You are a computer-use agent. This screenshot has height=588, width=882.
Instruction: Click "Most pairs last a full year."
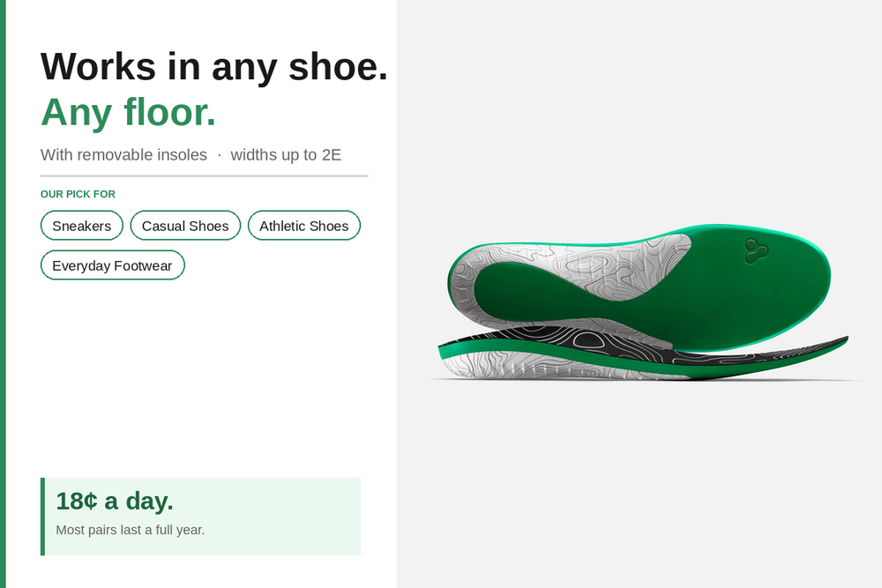pyautogui.click(x=131, y=530)
